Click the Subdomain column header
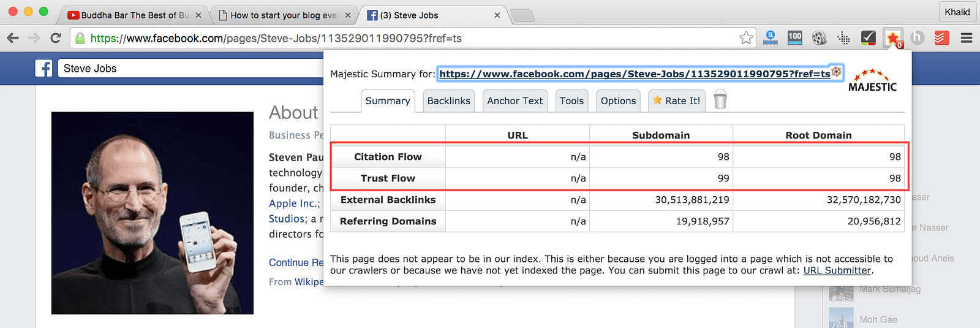Viewport: 980px width, 328px height. pyautogui.click(x=661, y=135)
